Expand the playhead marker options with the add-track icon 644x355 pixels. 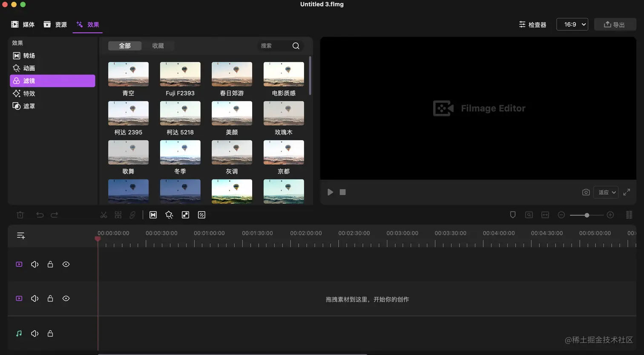coord(20,236)
